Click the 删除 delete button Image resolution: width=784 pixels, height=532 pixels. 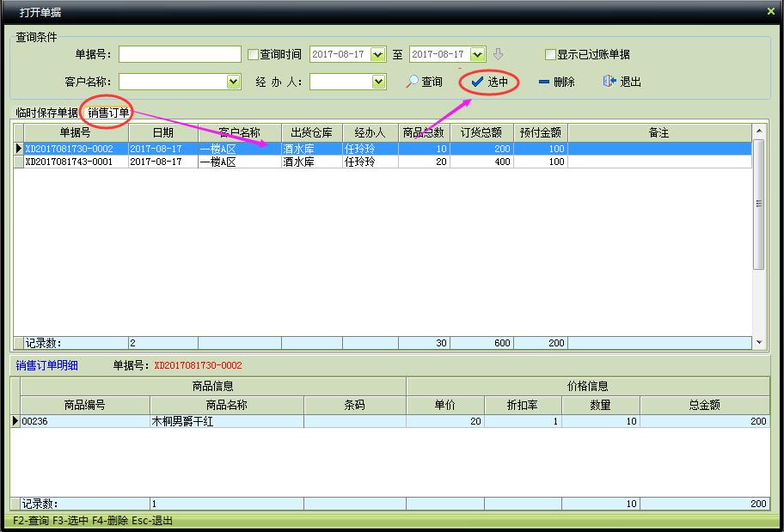click(x=556, y=82)
